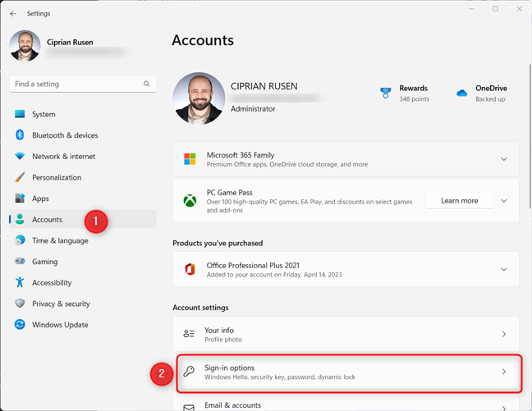
Task: Expand the PC Game Pass section
Action: 503,201
